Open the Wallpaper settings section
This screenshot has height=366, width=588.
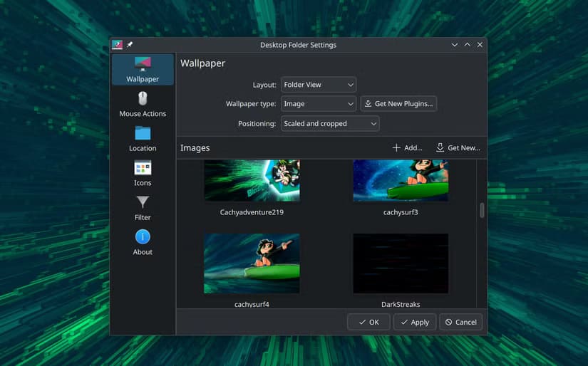pyautogui.click(x=143, y=70)
